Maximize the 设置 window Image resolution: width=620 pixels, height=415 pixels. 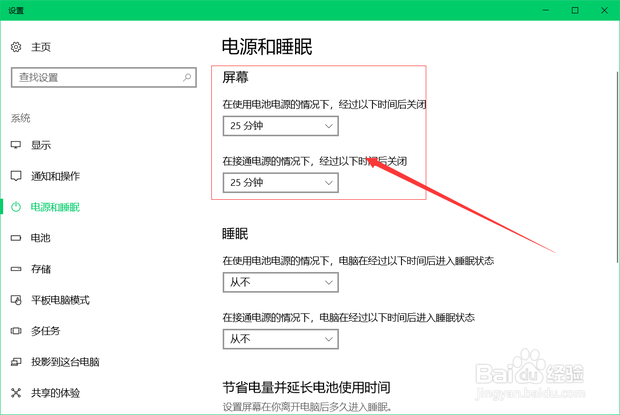[575, 10]
